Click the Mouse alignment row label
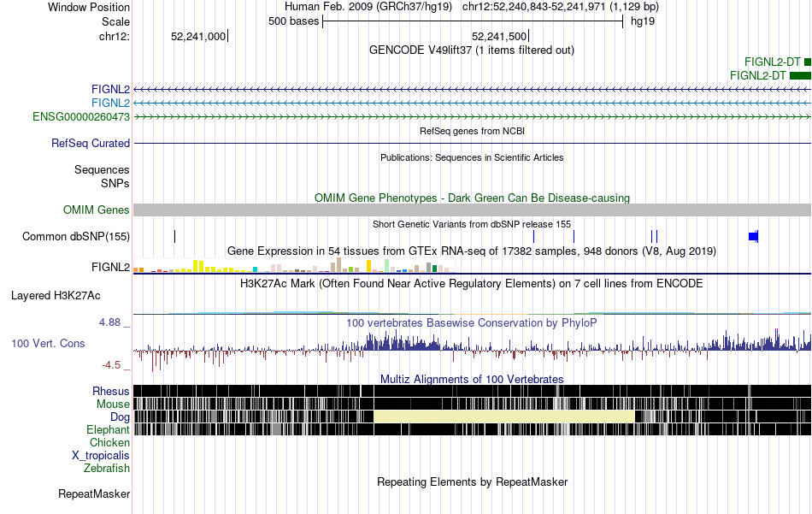Screen dimensions: 812x514 113,405
